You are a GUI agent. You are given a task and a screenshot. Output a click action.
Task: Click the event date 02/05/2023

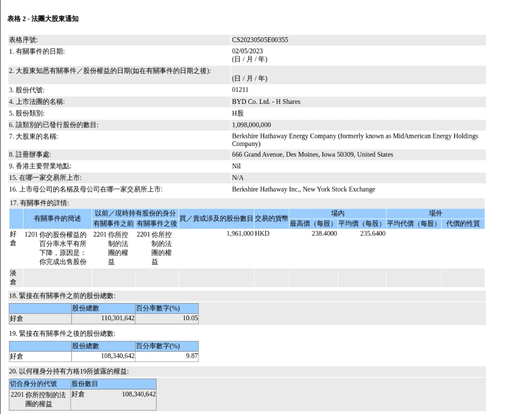click(x=247, y=51)
